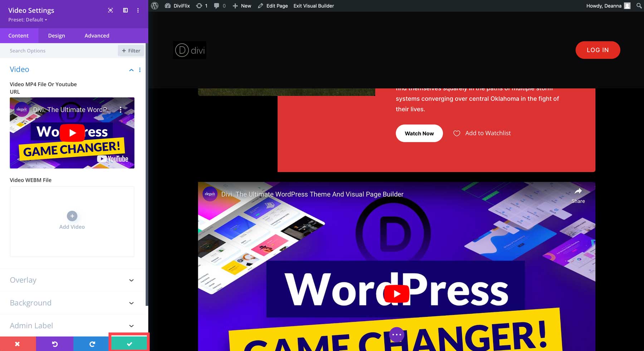644x351 pixels.
Task: Click Exit Visual Builder
Action: (x=314, y=6)
